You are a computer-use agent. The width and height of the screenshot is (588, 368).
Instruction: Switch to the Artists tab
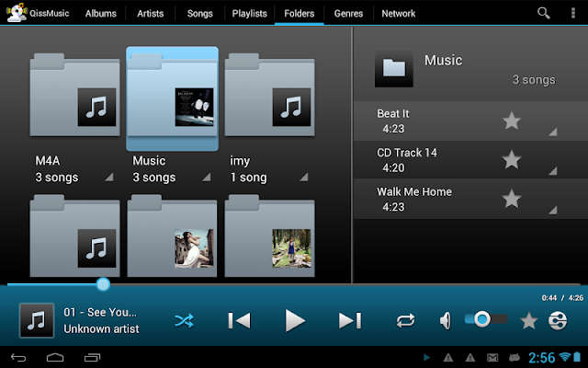pyautogui.click(x=150, y=14)
